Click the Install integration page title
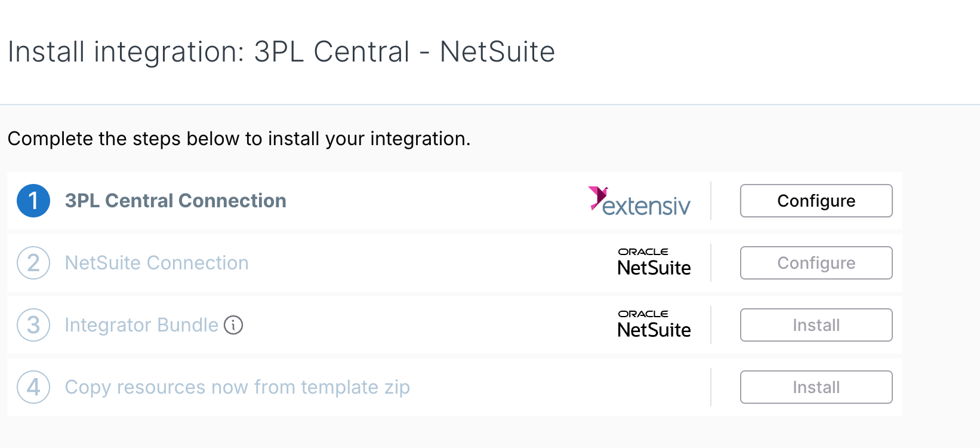The width and height of the screenshot is (980, 448). (281, 52)
